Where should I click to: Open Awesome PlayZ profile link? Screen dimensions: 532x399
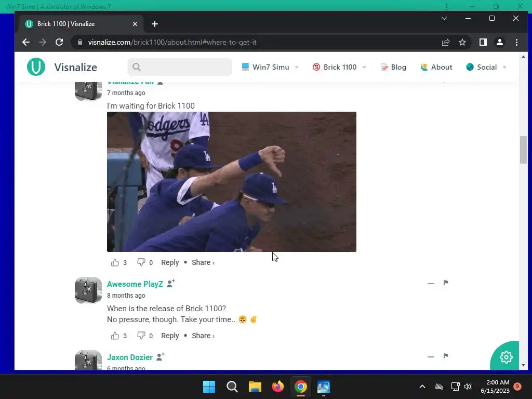coord(135,284)
